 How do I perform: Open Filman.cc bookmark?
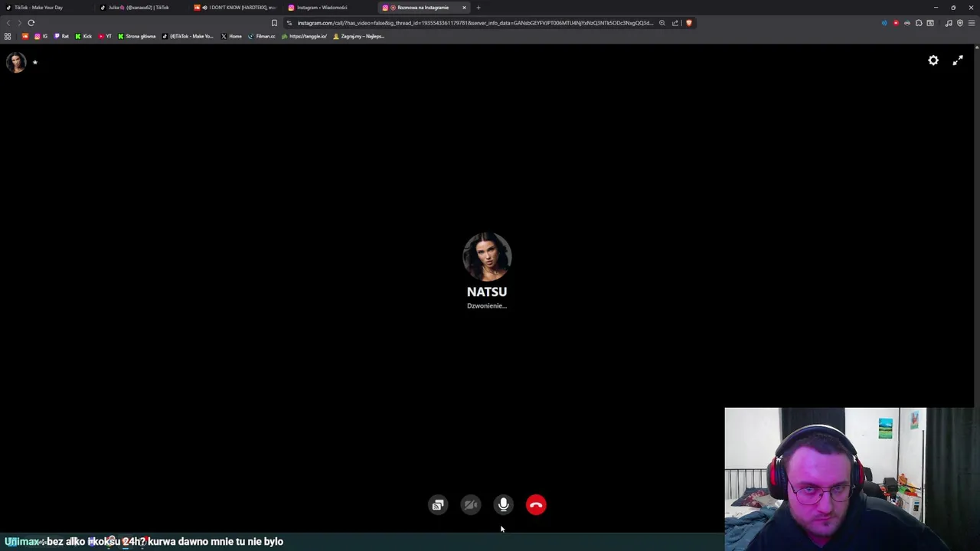261,36
